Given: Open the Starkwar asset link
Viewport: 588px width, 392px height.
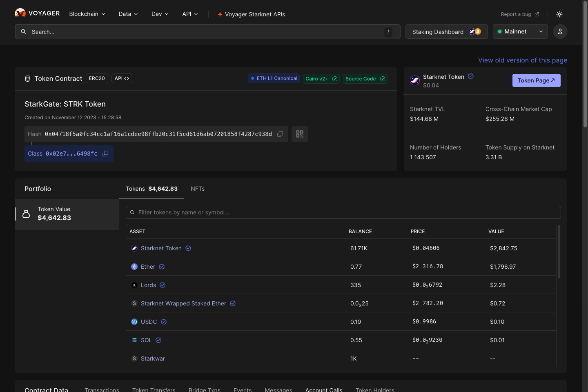Looking at the screenshot, I should (153, 359).
